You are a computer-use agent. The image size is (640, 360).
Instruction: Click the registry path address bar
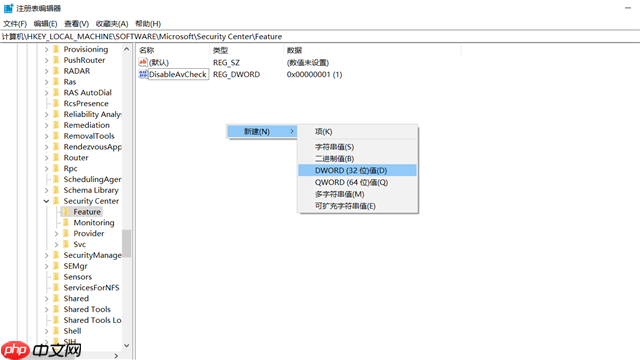click(320, 36)
